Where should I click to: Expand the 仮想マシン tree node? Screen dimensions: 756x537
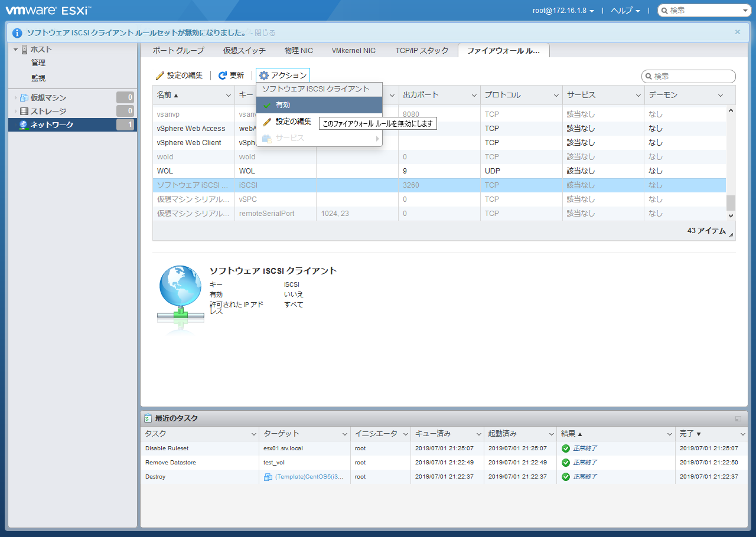[x=15, y=97]
